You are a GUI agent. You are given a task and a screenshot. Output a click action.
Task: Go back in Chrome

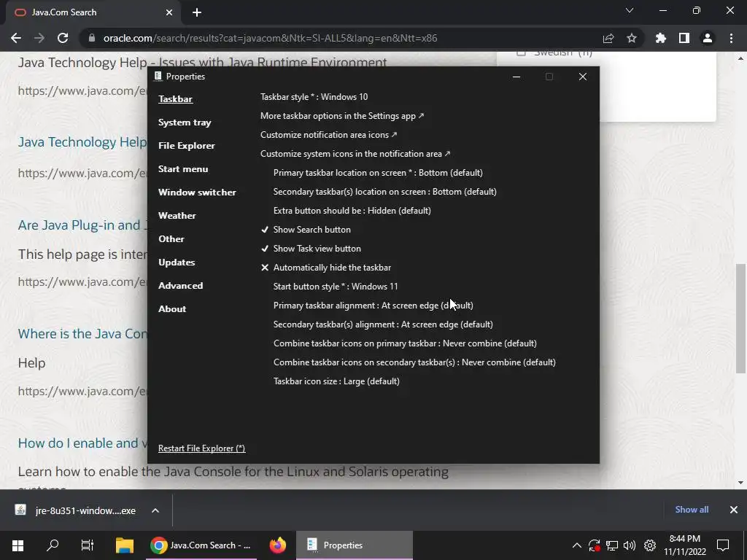coord(16,38)
